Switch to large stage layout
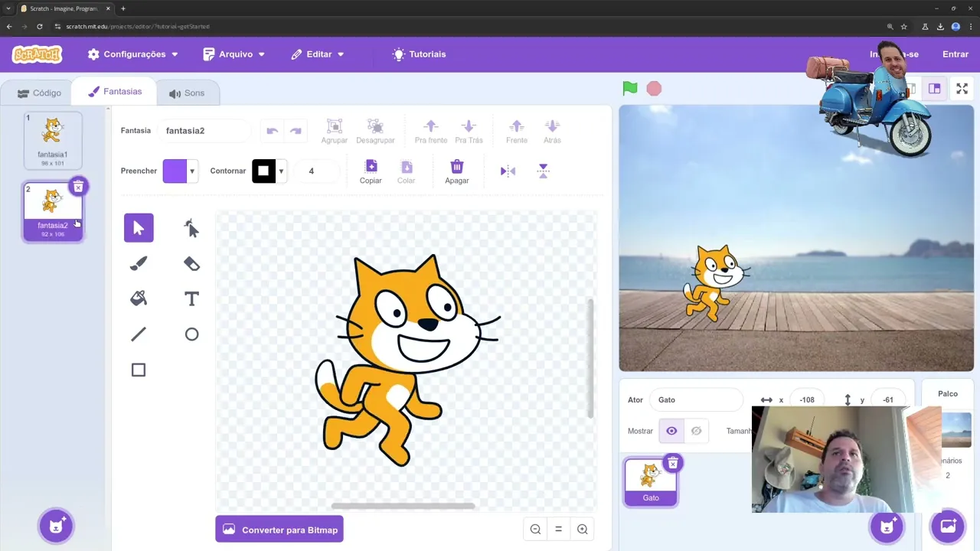Image resolution: width=980 pixels, height=551 pixels. (934, 89)
